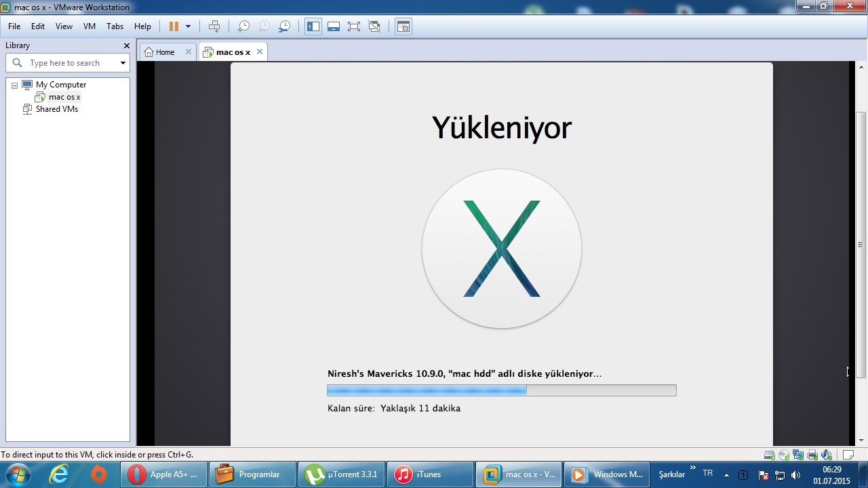The width and height of the screenshot is (868, 488).
Task: Open the power options dropdown beside Pause
Action: click(x=188, y=26)
